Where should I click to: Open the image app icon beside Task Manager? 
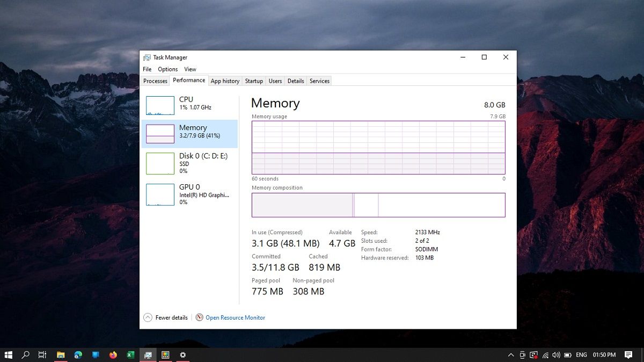coord(165,354)
